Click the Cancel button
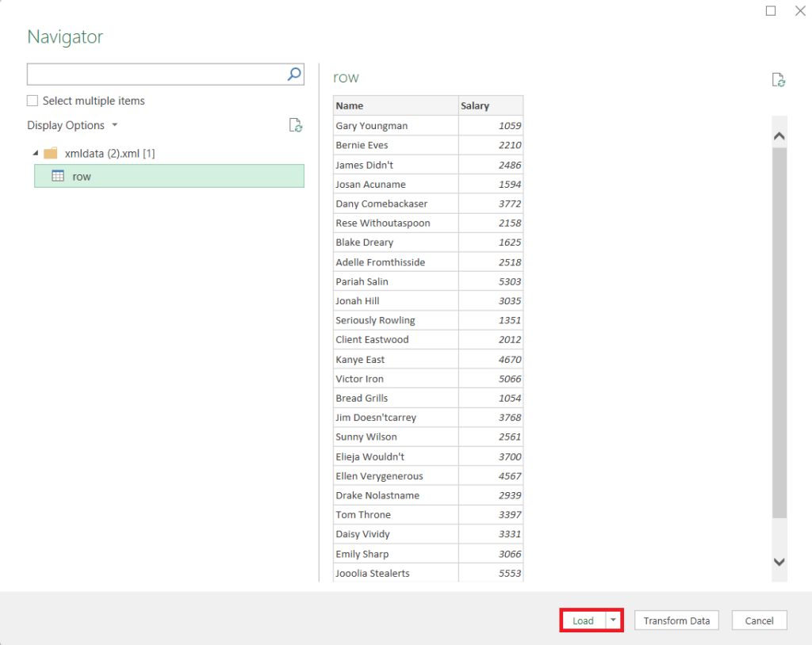812x645 pixels. pyautogui.click(x=759, y=620)
